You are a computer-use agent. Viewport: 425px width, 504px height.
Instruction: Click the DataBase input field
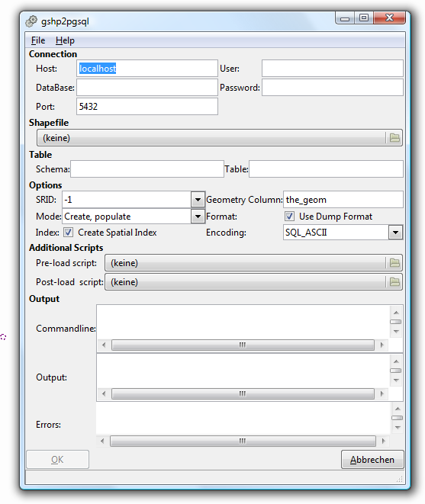(x=147, y=88)
